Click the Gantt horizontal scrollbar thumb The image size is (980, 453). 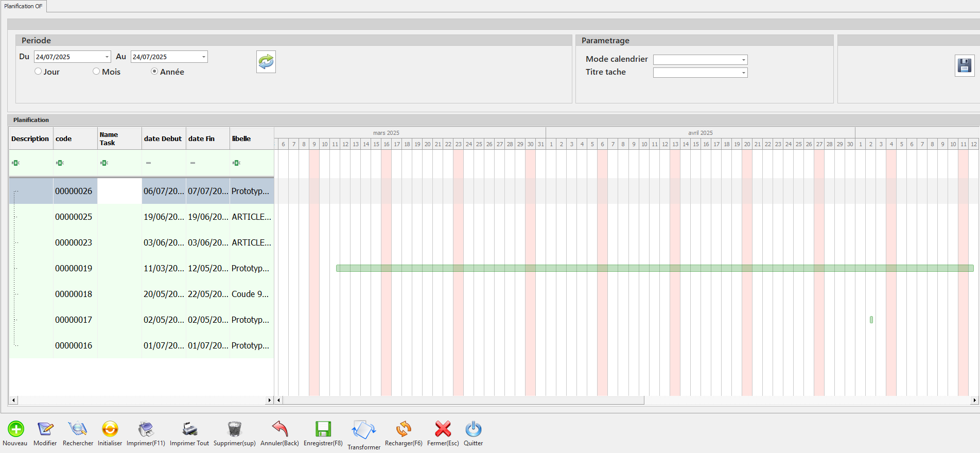tap(463, 400)
